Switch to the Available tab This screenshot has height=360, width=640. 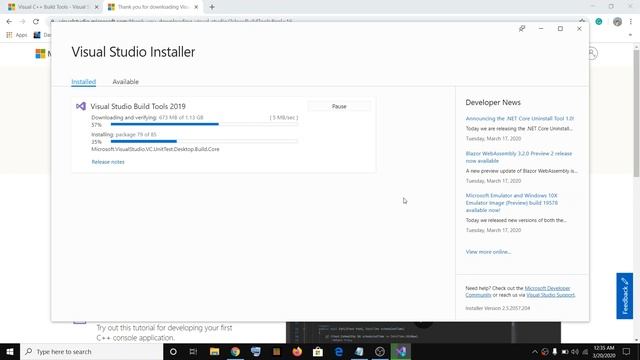click(126, 82)
